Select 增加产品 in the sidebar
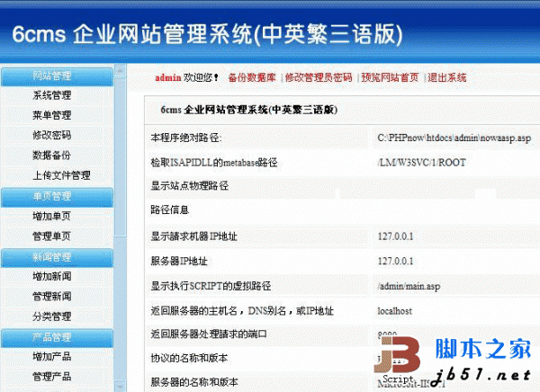 52,357
